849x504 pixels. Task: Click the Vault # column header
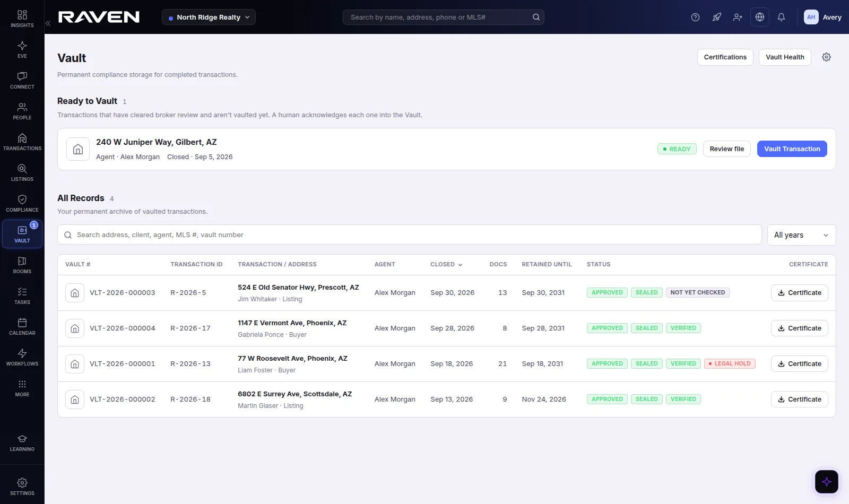click(77, 264)
